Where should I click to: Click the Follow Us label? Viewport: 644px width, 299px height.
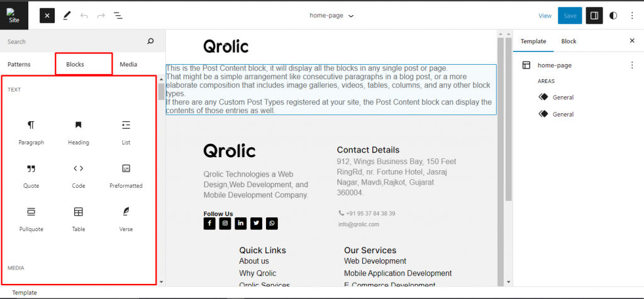click(218, 214)
